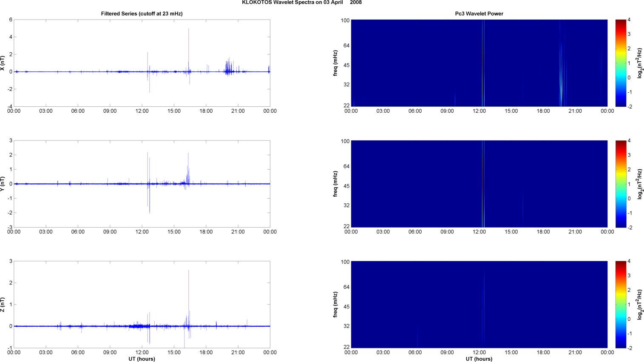Click the "Pc3 Wavelet Power" column title
This screenshot has height=362, width=644.
[x=479, y=14]
